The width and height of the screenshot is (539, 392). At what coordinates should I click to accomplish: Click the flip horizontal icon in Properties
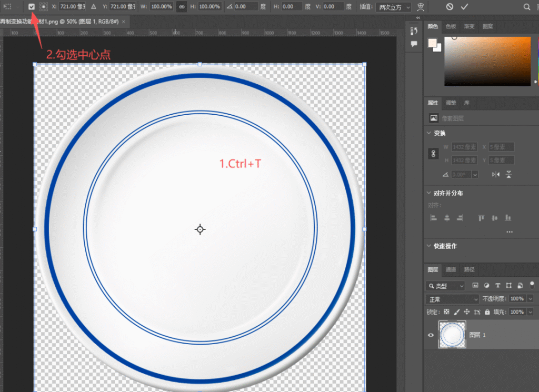(496, 175)
